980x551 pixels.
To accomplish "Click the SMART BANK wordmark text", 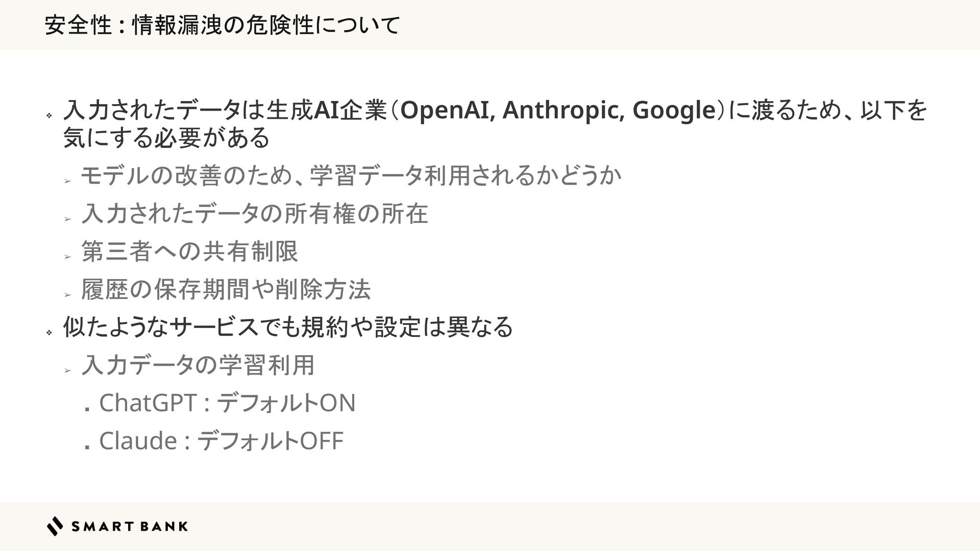I will click(130, 527).
